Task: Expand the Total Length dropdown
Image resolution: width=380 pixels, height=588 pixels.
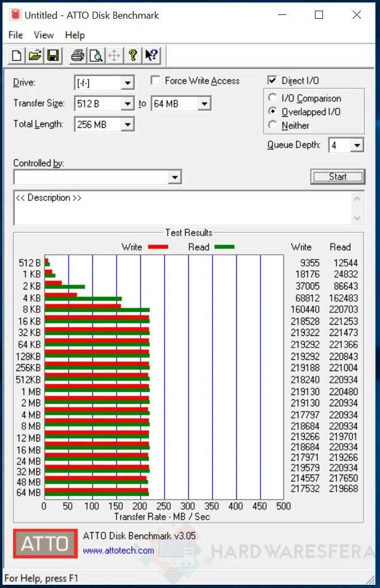Action: coord(128,124)
